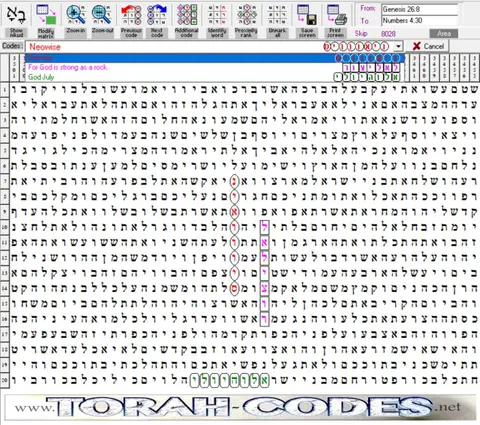Image resolution: width=480 pixels, height=425 pixels.
Task: Click the Area button
Action: click(444, 34)
